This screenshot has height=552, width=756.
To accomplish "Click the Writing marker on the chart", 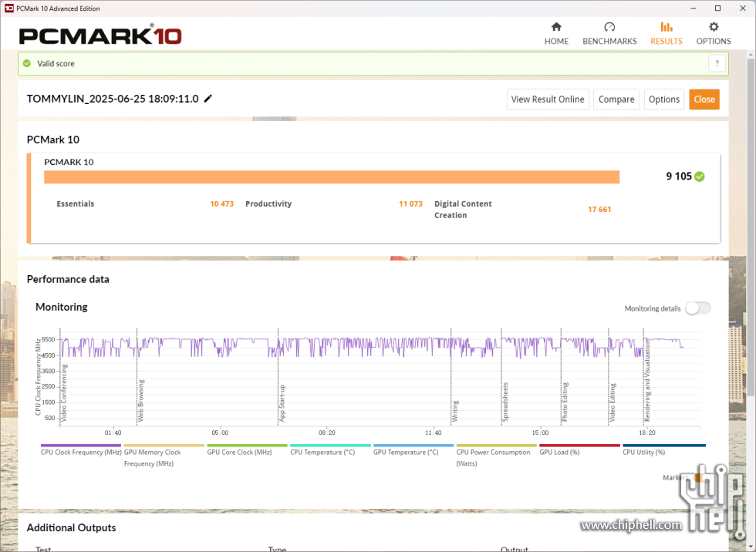I will point(455,411).
